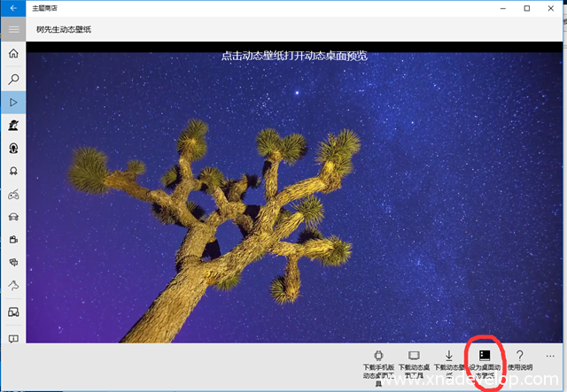Open the search magnifier in sidebar
This screenshot has width=567, height=392.
click(x=13, y=79)
